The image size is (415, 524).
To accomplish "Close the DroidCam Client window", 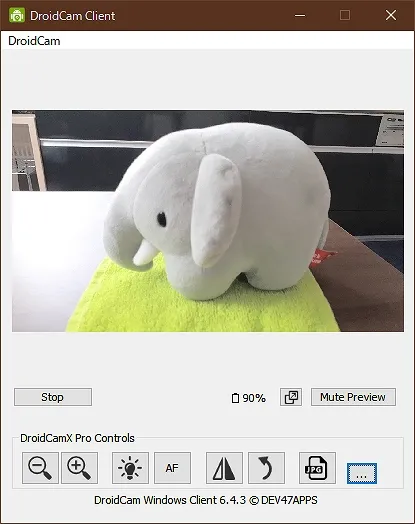I will 391,15.
